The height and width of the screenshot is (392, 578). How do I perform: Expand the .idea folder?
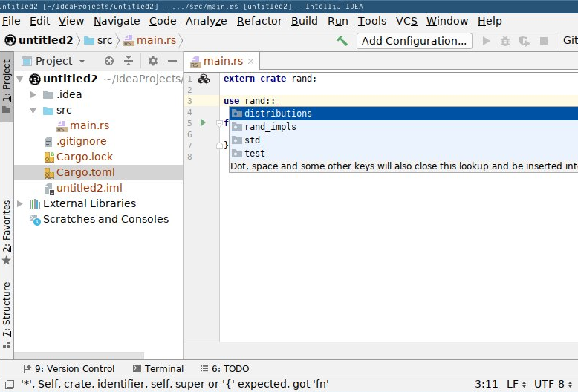coord(33,95)
